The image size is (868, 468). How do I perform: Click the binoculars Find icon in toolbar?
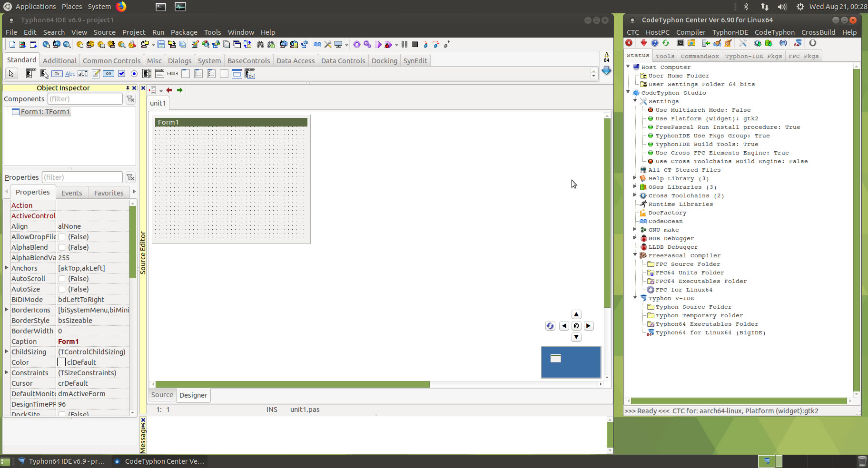point(260,44)
